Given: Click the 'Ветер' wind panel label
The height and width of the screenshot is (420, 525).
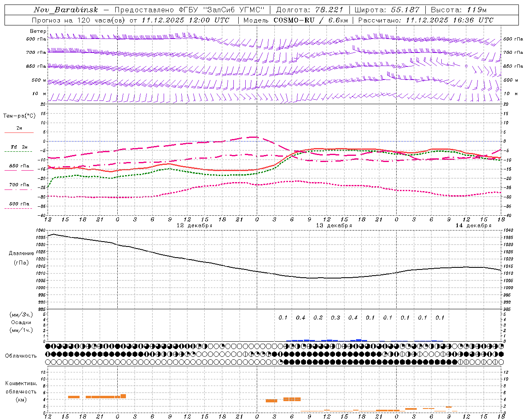Looking at the screenshot, I should click(x=38, y=31).
